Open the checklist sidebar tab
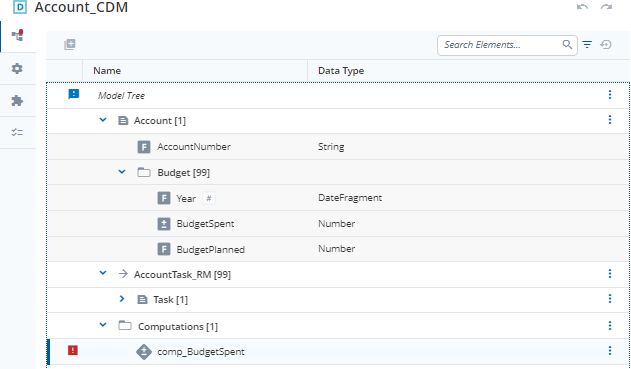Image resolution: width=631 pixels, height=369 pixels. coord(17,132)
